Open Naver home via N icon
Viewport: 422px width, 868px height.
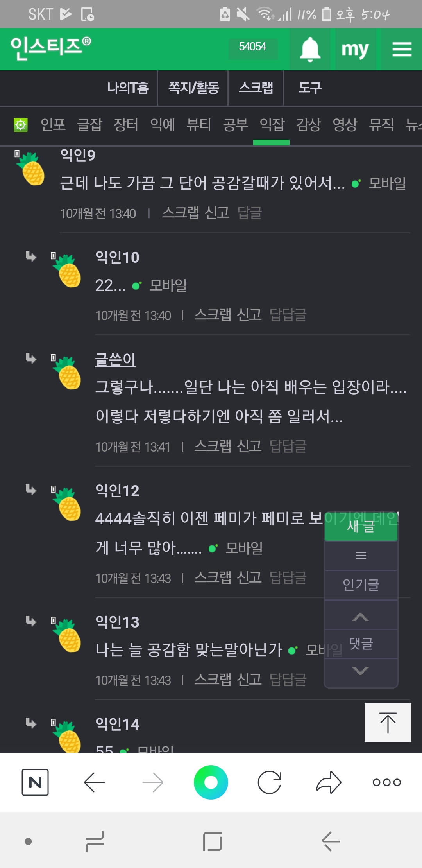coord(35,782)
